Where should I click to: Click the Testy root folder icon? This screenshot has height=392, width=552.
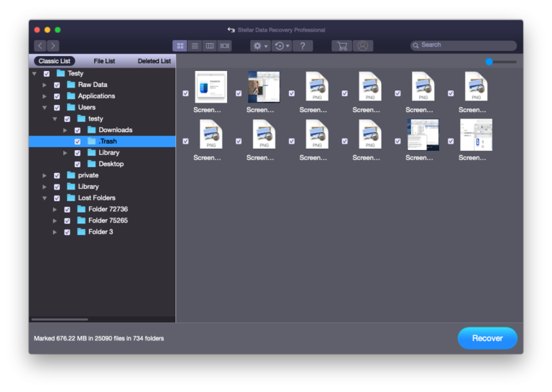[x=61, y=73]
